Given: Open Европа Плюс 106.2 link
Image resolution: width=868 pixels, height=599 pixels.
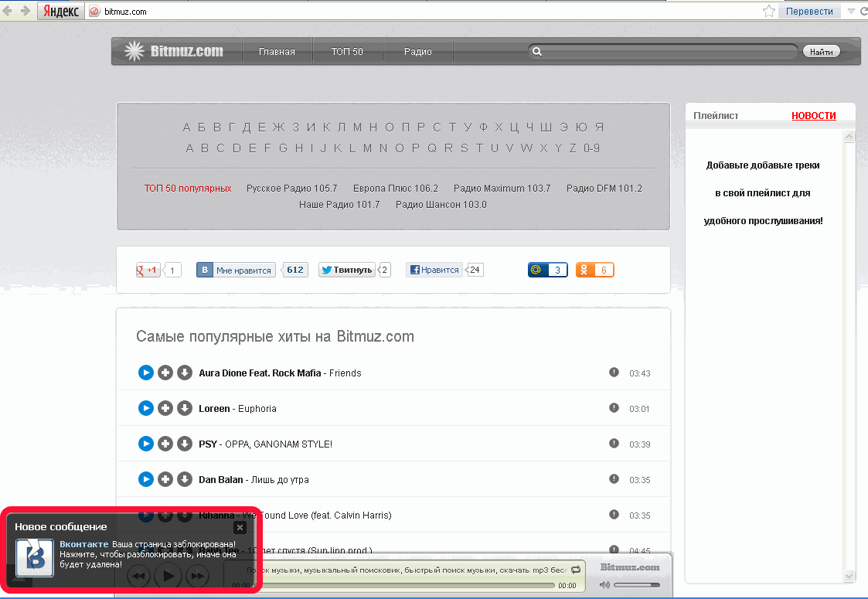Looking at the screenshot, I should click(395, 189).
